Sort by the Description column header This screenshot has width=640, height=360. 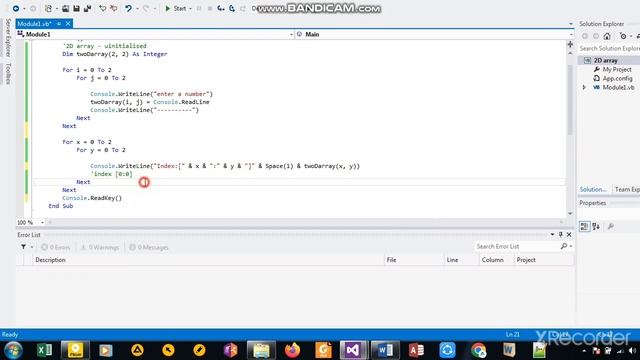pos(208,260)
